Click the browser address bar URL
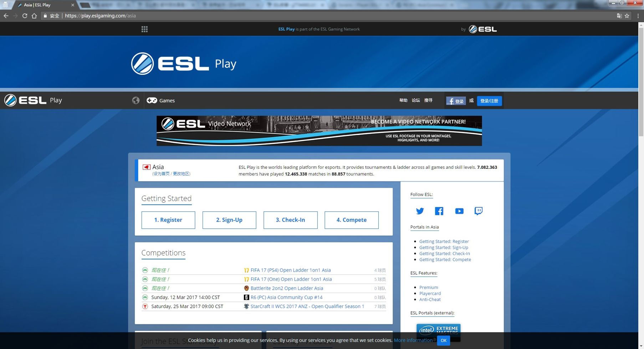Viewport: 644px width, 349px height. tap(100, 16)
